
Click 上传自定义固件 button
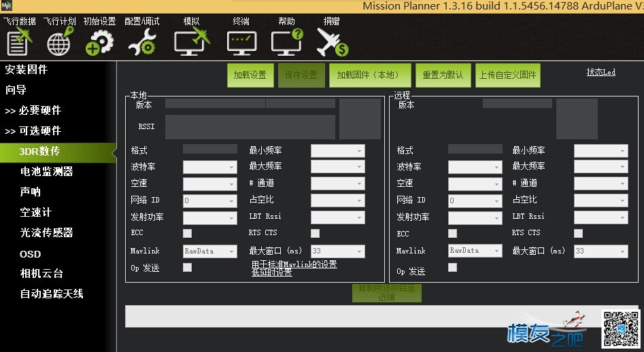pos(507,75)
